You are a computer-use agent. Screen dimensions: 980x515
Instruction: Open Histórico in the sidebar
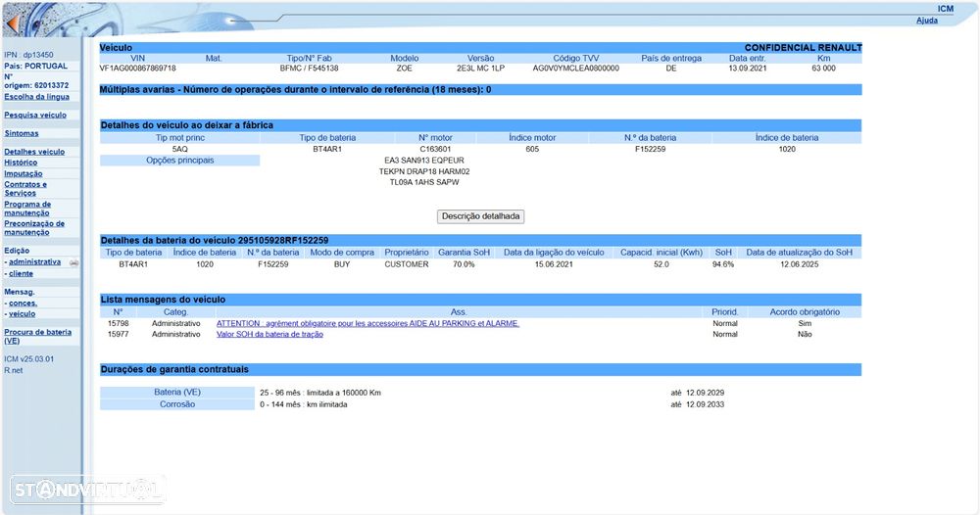21,163
